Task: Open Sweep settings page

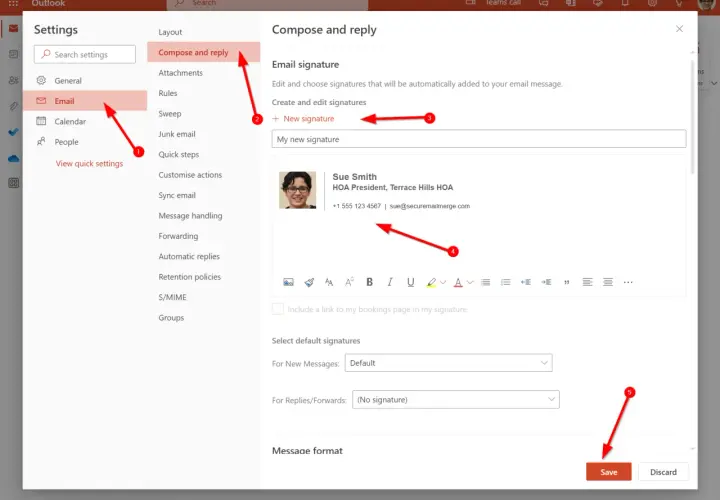Action: [x=203, y=113]
